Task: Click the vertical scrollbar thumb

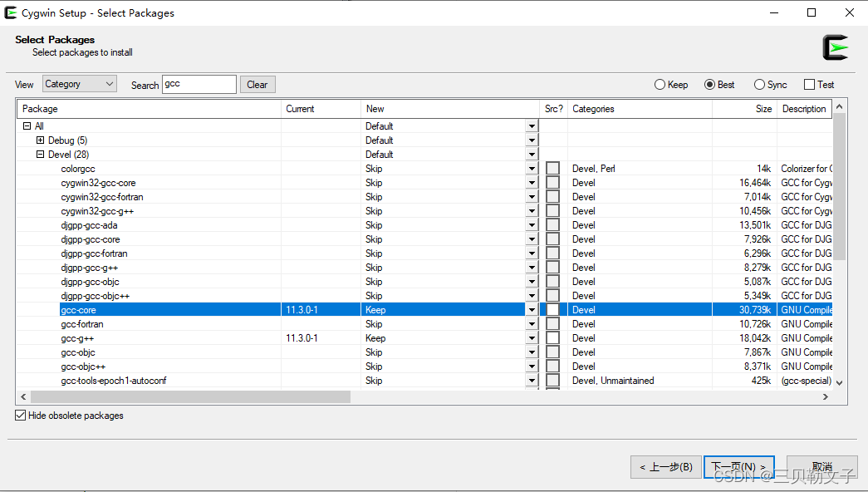Action: 839,187
